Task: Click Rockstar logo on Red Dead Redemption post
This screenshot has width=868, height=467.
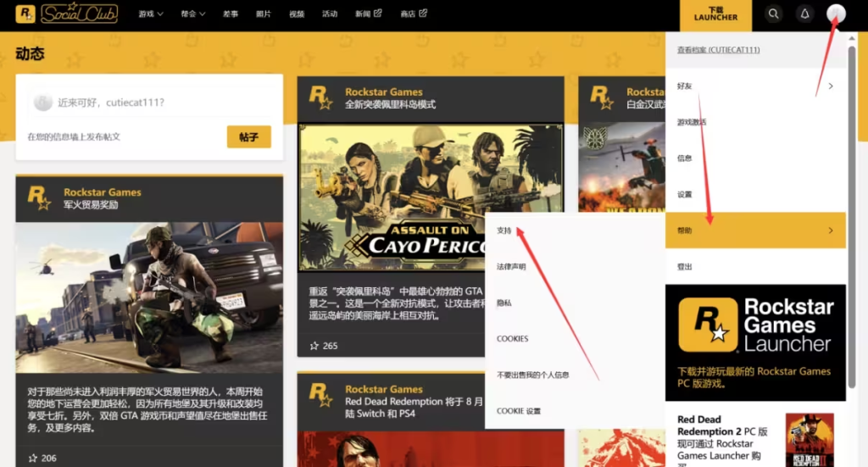Action: (320, 395)
